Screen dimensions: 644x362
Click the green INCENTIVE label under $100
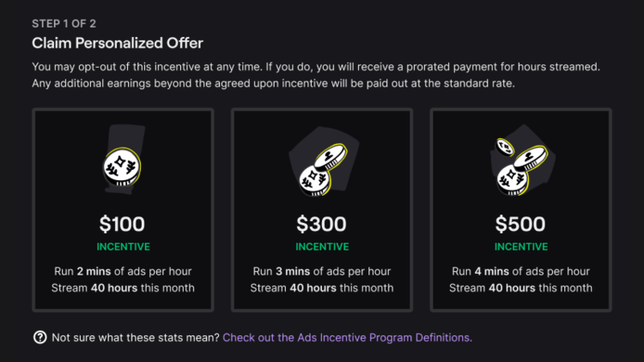(122, 247)
